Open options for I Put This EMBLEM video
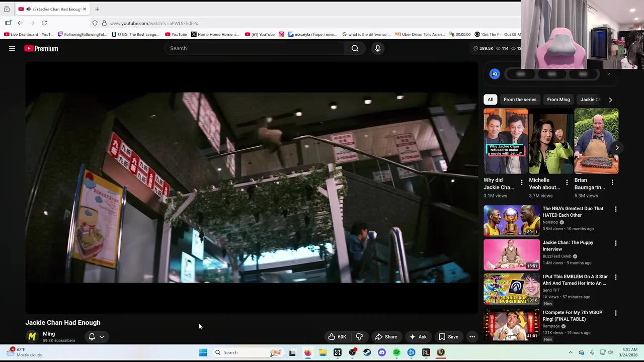The image size is (644, 362). click(615, 277)
